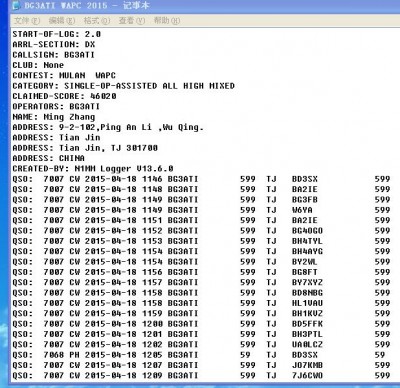This screenshot has width=400, height=388.
Task: Click the START-OF-LOG: 2.0 line
Action: tap(57, 34)
